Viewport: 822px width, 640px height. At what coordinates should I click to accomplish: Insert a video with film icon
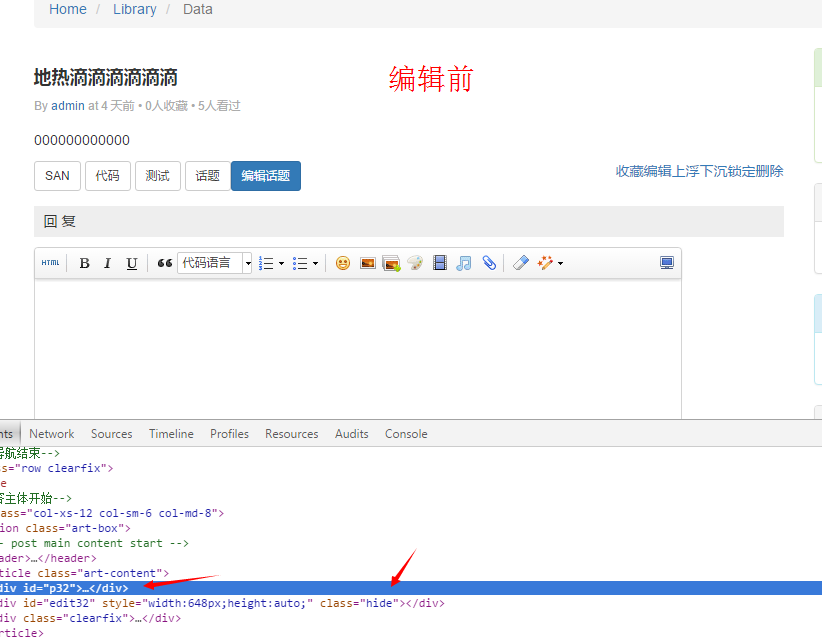tap(440, 263)
